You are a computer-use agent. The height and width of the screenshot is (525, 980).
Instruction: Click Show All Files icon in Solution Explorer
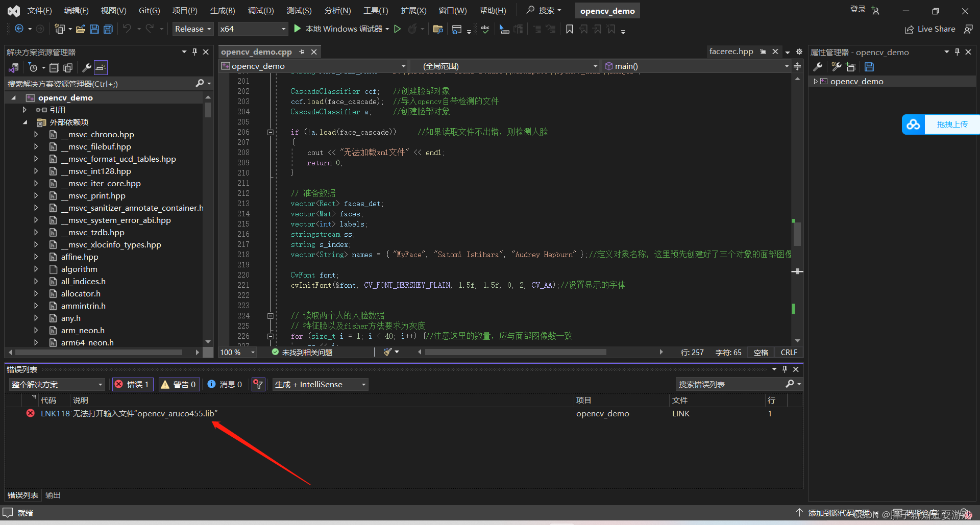pos(68,67)
